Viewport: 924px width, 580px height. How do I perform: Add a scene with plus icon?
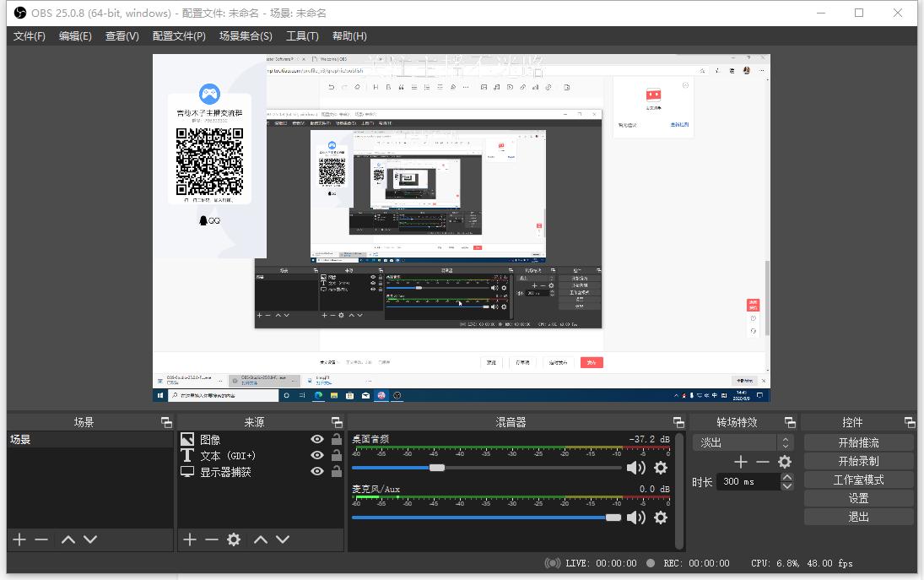tap(19, 539)
